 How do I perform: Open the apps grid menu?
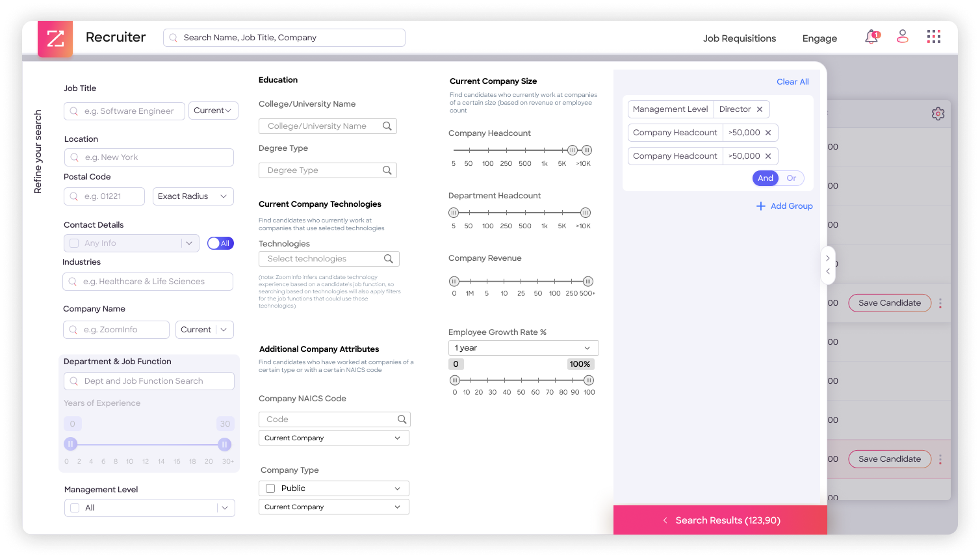(934, 36)
